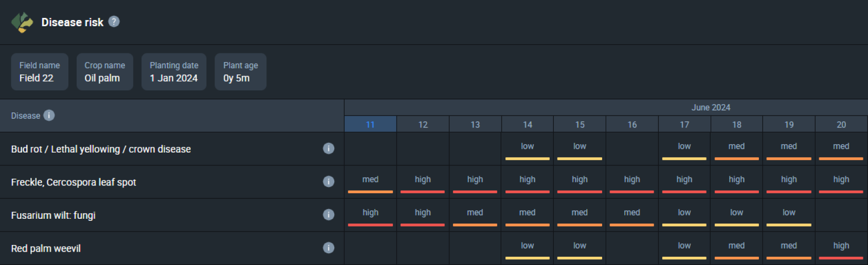This screenshot has height=265, width=868.
Task: Click Bud rot / Lethal yellowing row label
Action: coord(101,149)
